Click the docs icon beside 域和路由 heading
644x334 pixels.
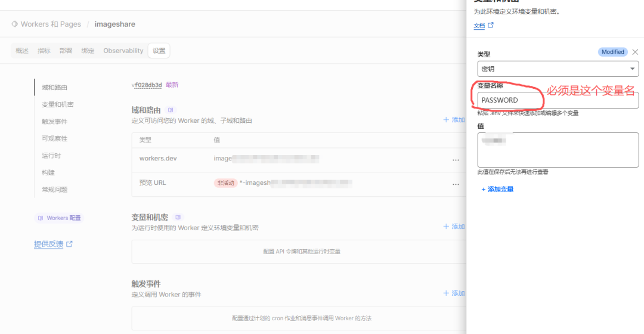coord(171,110)
